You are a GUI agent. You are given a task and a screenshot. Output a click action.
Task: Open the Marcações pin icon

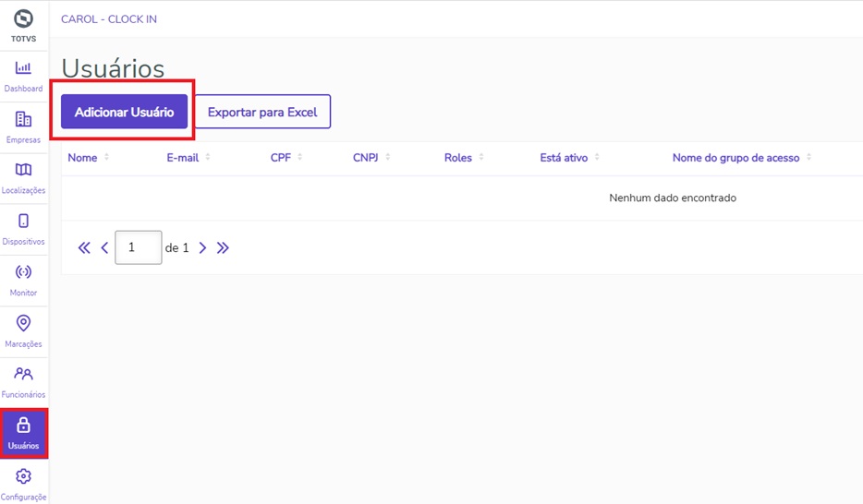point(23,323)
